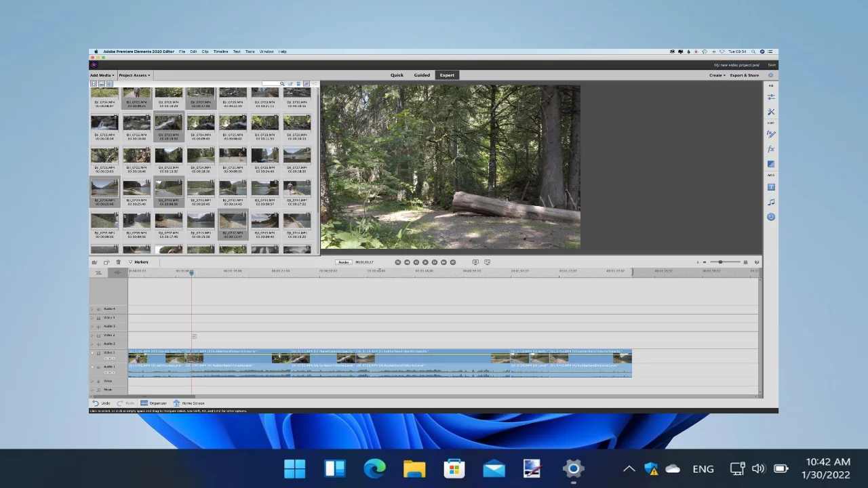Click the duplicate squares icon in timeline toolbar
The image size is (868, 488).
(106, 262)
